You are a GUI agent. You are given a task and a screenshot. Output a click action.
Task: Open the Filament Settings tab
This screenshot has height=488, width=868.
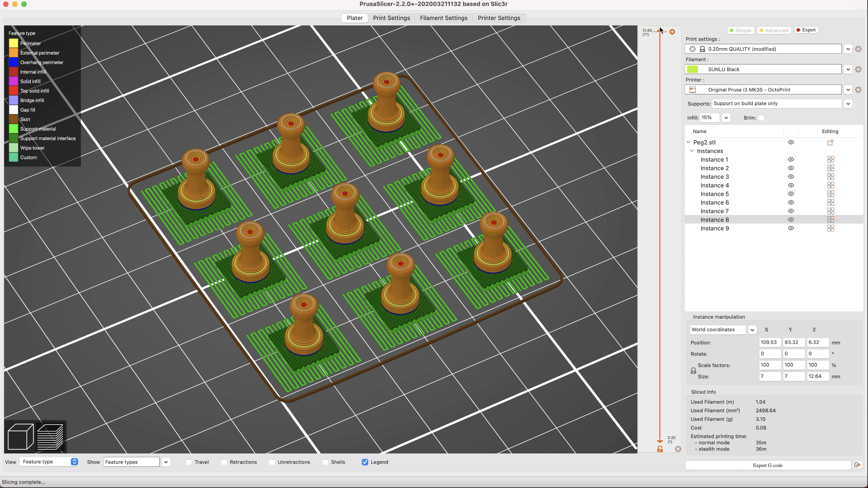[x=443, y=18]
